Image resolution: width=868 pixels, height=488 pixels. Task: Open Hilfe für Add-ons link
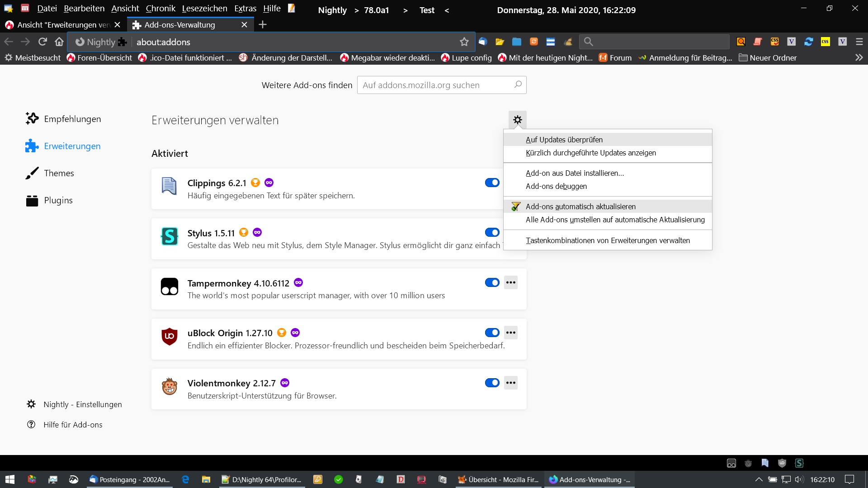[x=73, y=425]
